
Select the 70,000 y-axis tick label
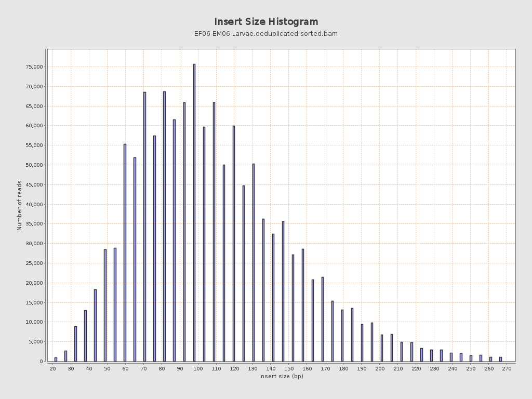(34, 87)
